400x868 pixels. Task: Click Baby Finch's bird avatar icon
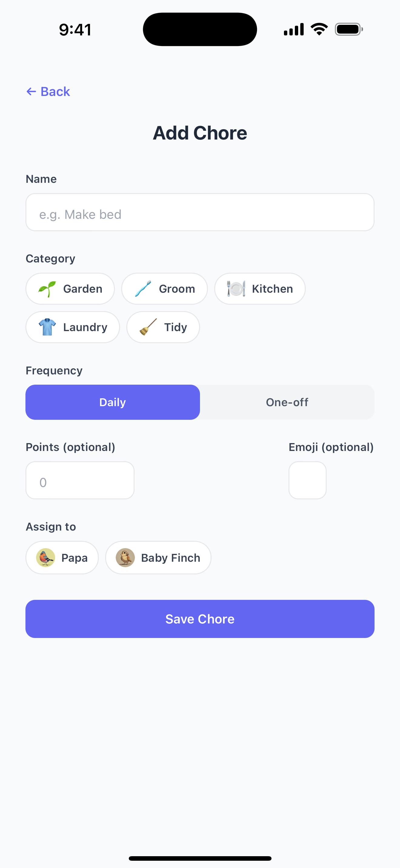[125, 557]
